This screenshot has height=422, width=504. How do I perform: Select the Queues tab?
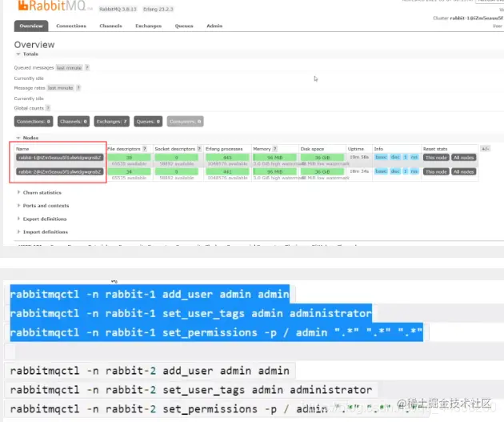tap(184, 26)
